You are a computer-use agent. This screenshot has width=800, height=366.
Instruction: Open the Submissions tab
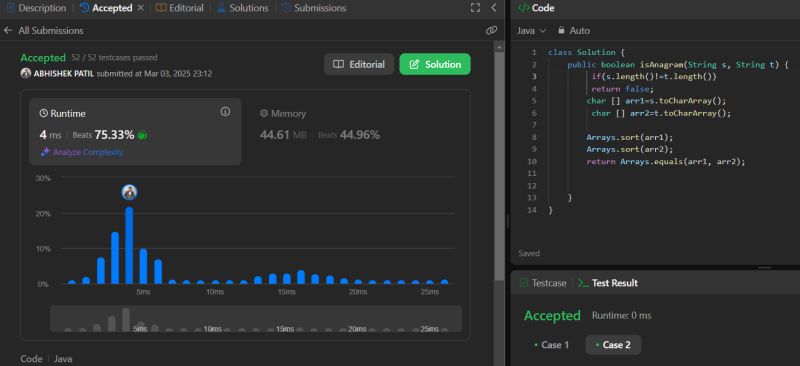pos(314,8)
